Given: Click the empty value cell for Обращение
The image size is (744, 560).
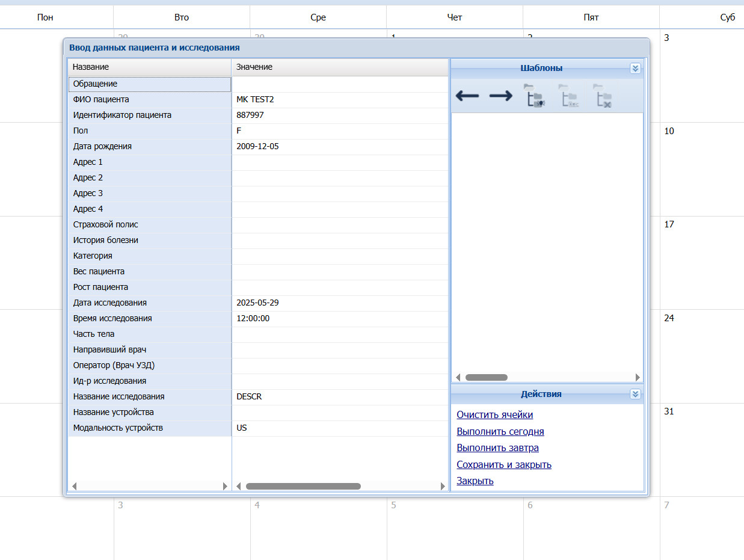Looking at the screenshot, I should click(x=340, y=84).
